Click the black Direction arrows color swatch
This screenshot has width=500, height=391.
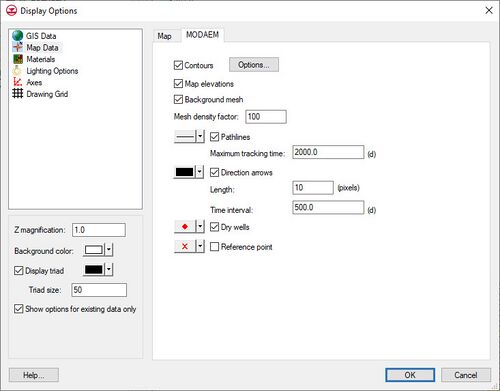[184, 172]
